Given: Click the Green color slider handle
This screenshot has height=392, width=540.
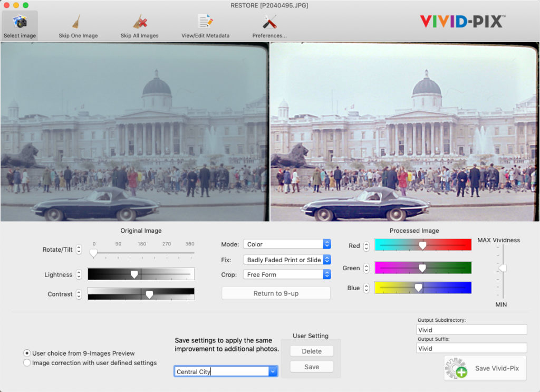Looking at the screenshot, I should pyautogui.click(x=422, y=268).
